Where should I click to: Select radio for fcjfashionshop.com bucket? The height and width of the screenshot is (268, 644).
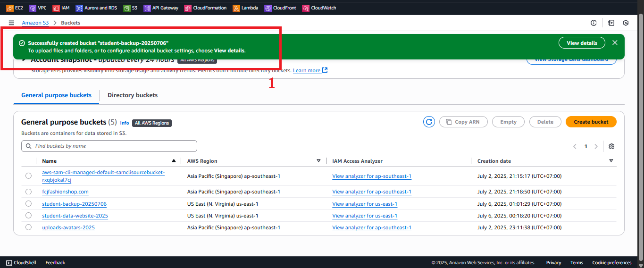29,192
